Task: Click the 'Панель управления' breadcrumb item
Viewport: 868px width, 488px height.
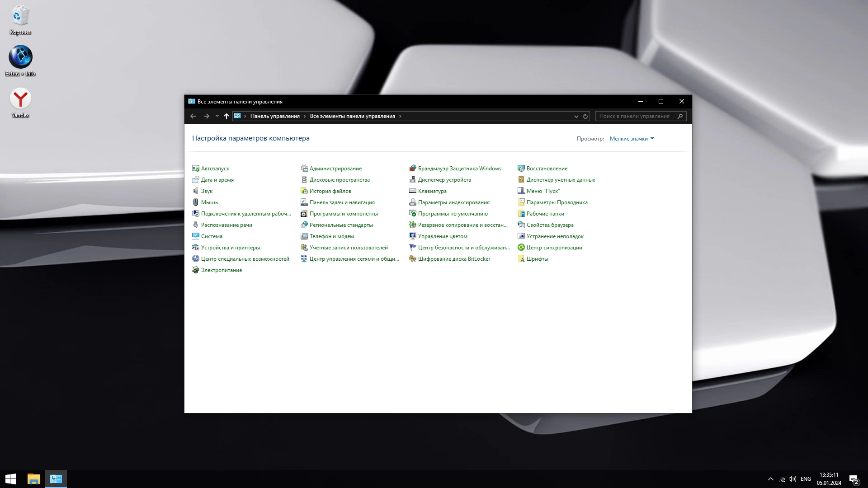Action: coord(275,116)
